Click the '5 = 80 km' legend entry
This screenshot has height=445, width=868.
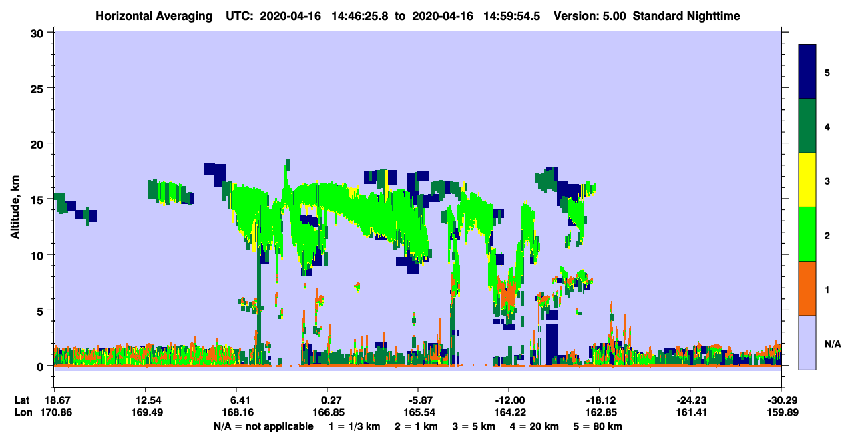pyautogui.click(x=598, y=426)
